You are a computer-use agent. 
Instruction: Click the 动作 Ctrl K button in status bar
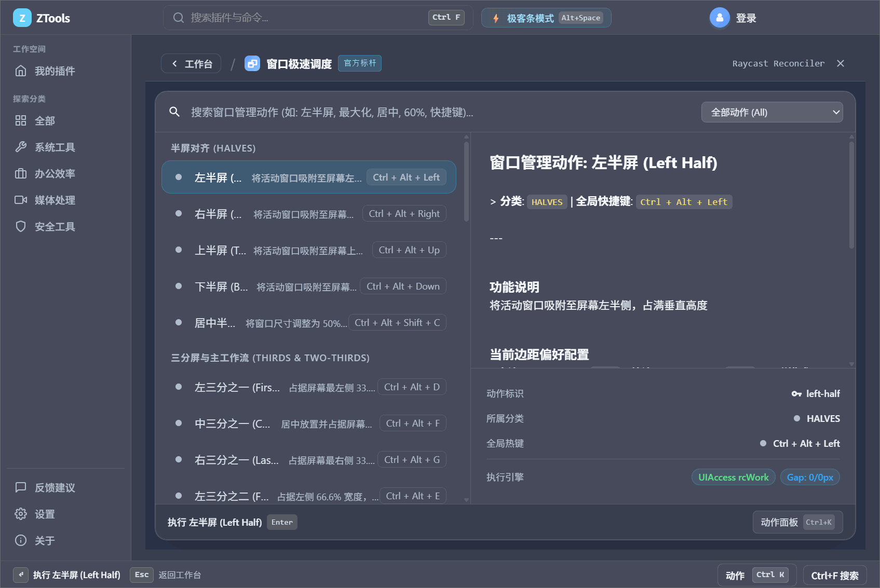[x=756, y=575]
